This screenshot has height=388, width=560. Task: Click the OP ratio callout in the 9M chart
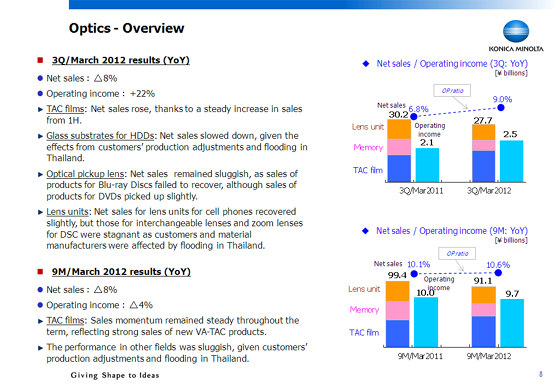pos(457,254)
